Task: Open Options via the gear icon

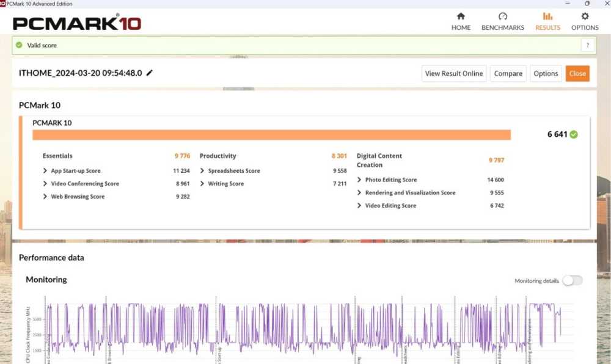Action: point(585,16)
